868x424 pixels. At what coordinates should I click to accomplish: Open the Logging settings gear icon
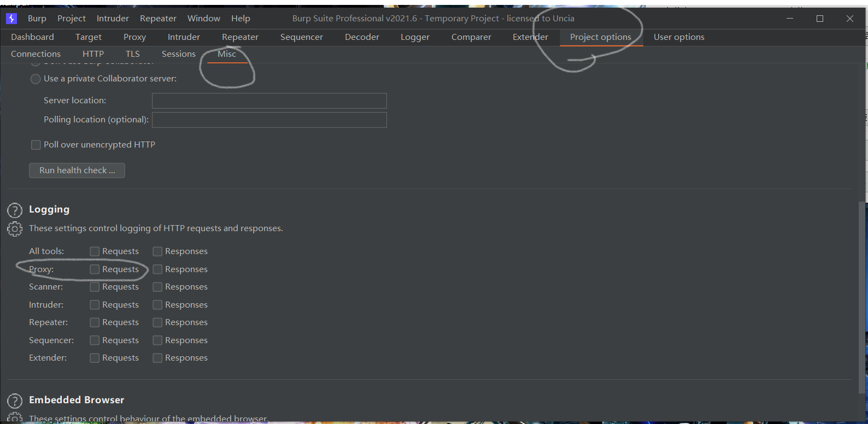pyautogui.click(x=15, y=229)
